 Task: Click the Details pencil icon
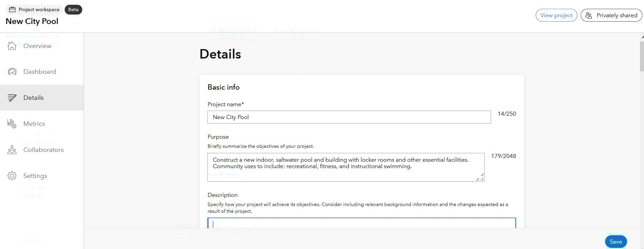(12, 98)
